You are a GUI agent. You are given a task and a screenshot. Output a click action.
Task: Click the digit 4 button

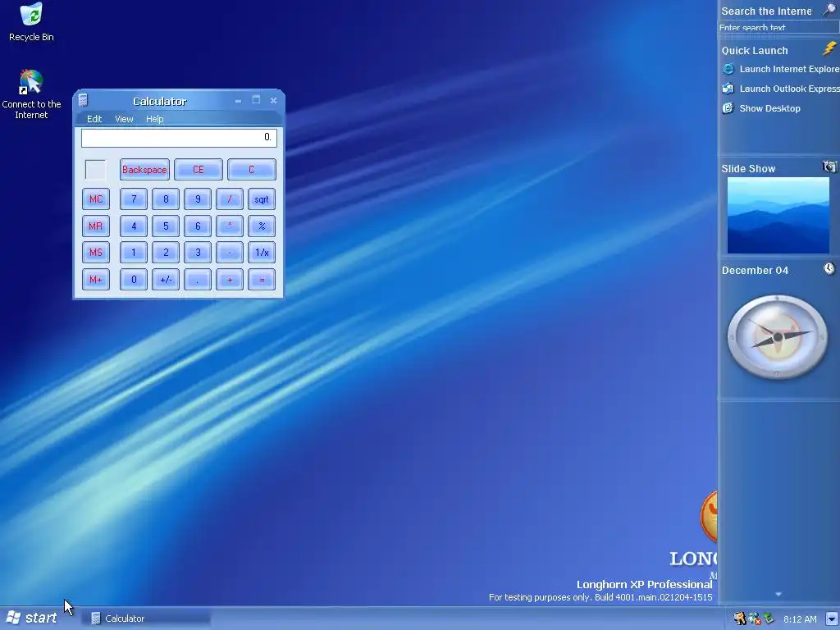pos(134,226)
